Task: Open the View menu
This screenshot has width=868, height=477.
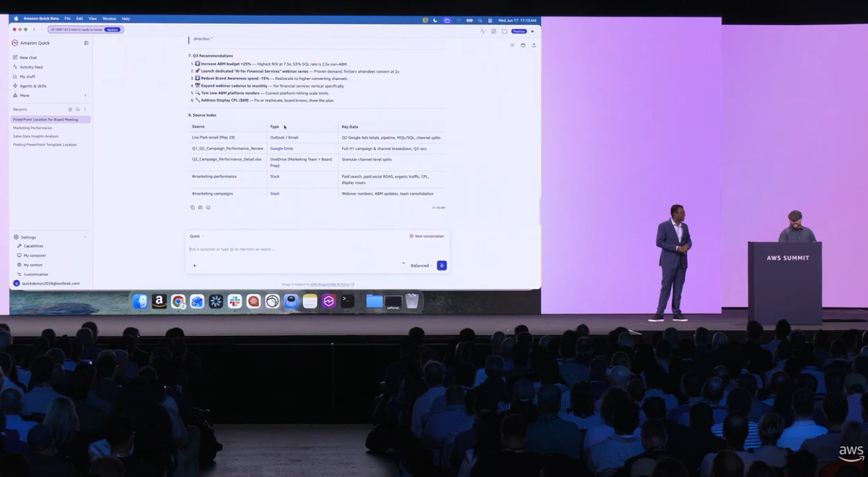Action: [x=93, y=19]
